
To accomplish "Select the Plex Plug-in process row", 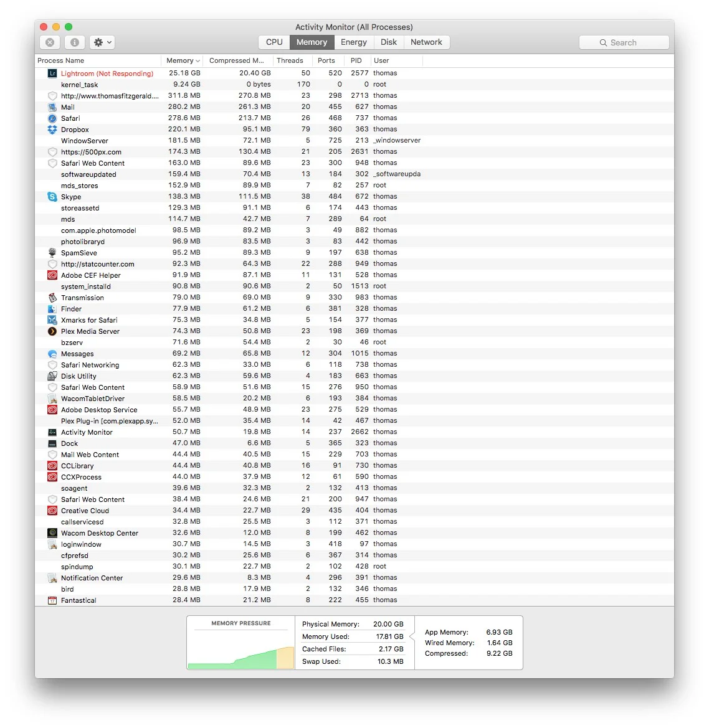I will (x=354, y=420).
